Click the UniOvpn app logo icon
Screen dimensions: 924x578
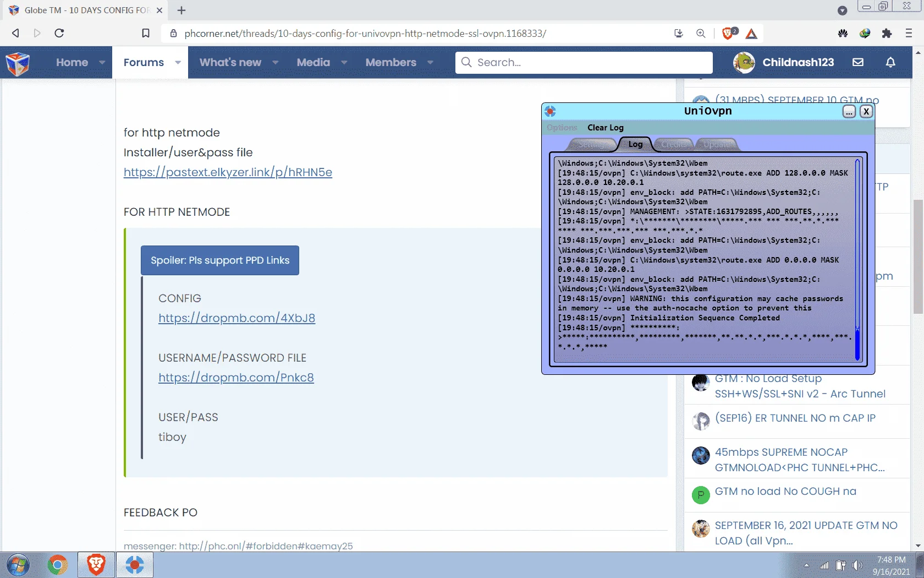551,111
